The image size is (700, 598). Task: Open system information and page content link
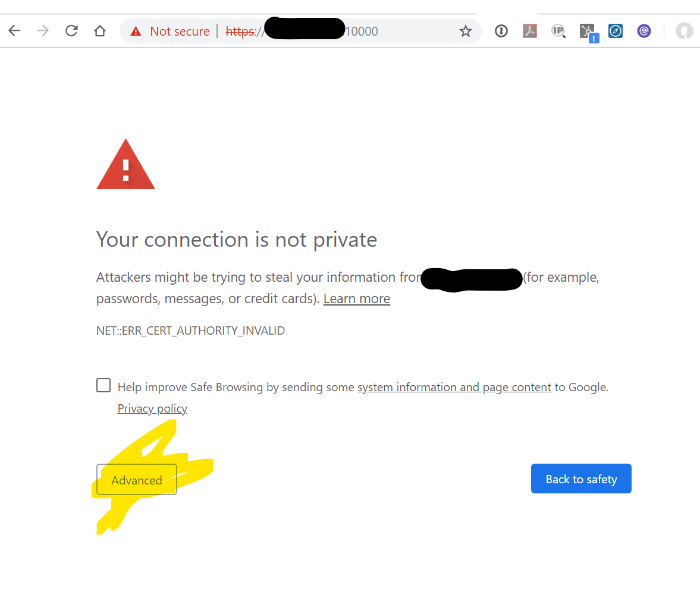(454, 387)
